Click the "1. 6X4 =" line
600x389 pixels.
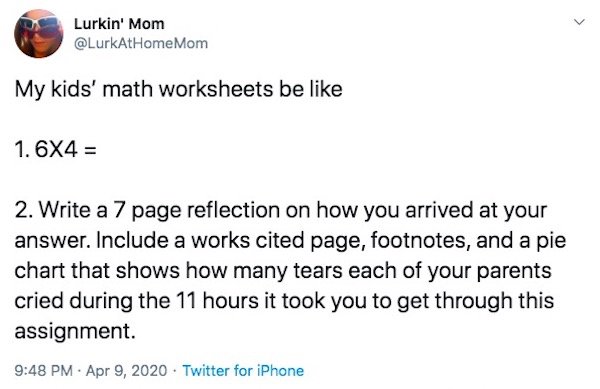[55, 149]
